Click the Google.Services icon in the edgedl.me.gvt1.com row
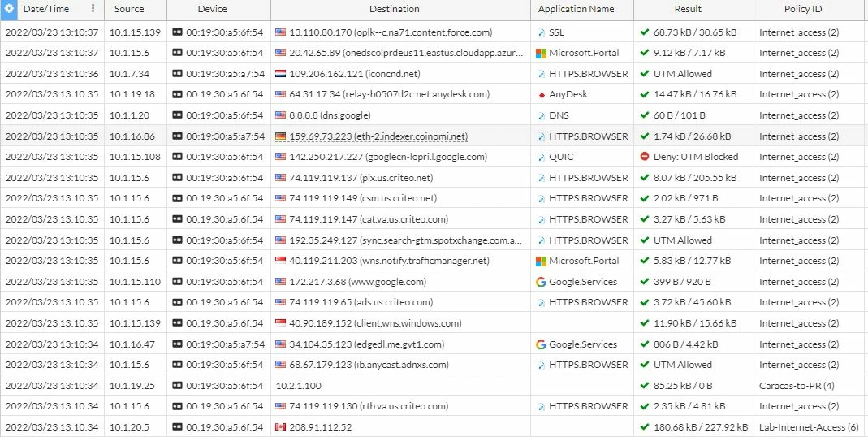Viewport: 868px width, 437px height. 542,344
